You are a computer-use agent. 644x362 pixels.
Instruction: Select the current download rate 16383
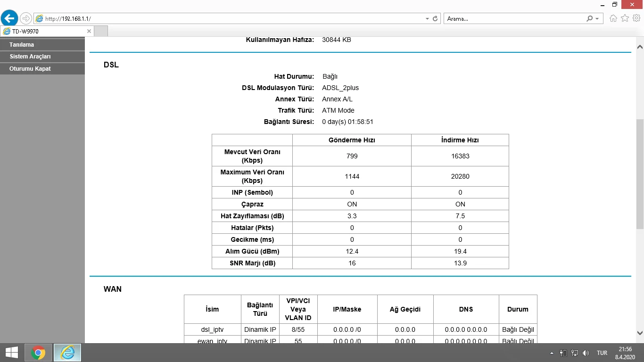pyautogui.click(x=460, y=156)
